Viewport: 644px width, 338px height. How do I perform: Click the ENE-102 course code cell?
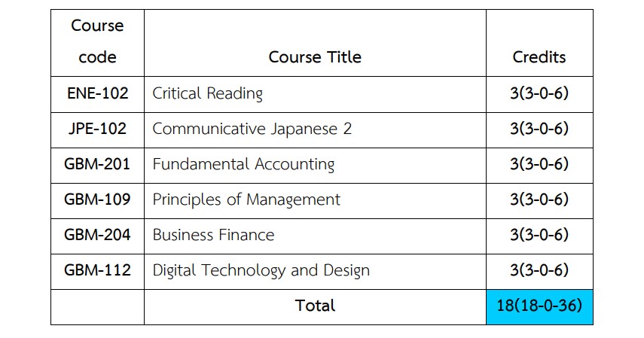point(97,94)
